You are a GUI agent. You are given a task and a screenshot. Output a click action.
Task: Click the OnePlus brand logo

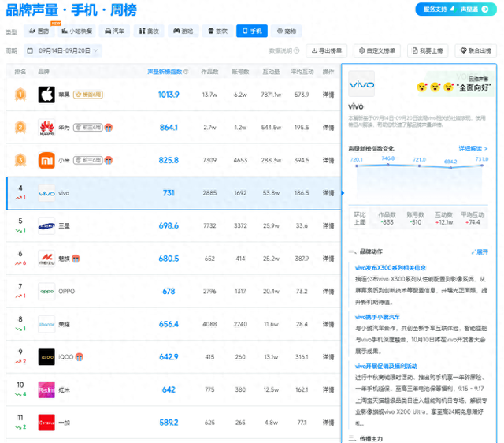click(46, 423)
